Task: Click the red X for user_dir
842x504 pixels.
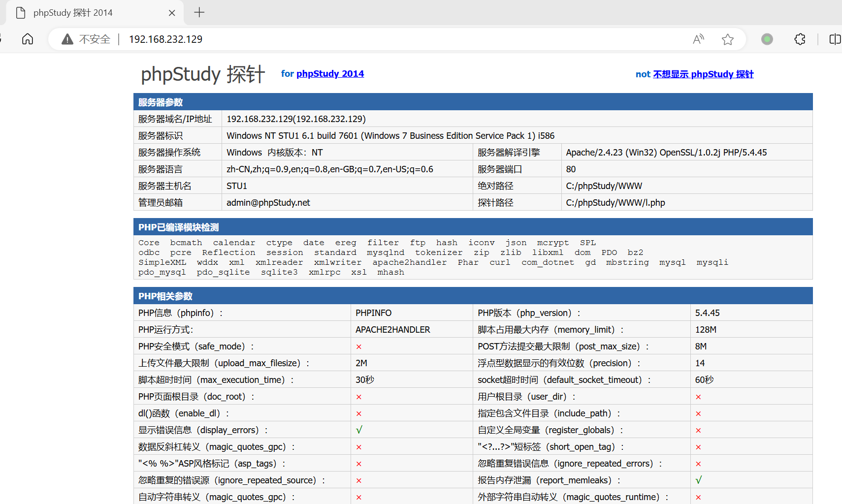Action: [x=698, y=397]
